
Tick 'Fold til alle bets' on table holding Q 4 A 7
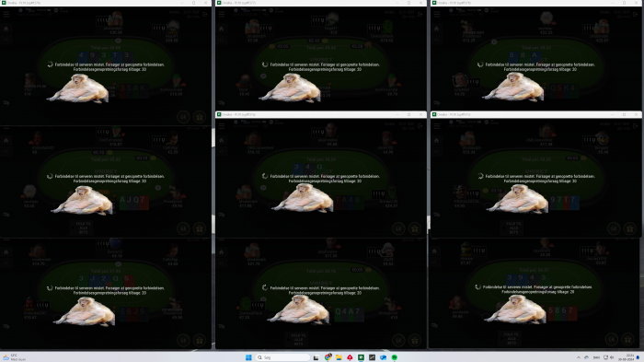(x=299, y=339)
